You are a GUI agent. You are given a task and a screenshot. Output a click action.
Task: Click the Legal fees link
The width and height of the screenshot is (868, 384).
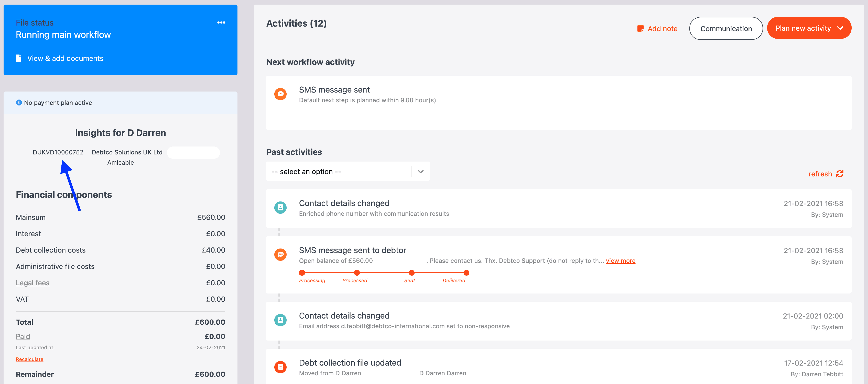coord(33,283)
